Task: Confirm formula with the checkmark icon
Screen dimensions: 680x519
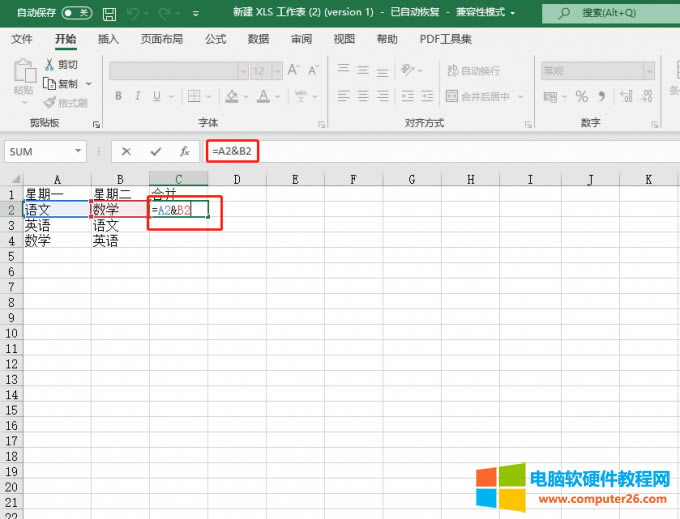Action: tap(155, 152)
